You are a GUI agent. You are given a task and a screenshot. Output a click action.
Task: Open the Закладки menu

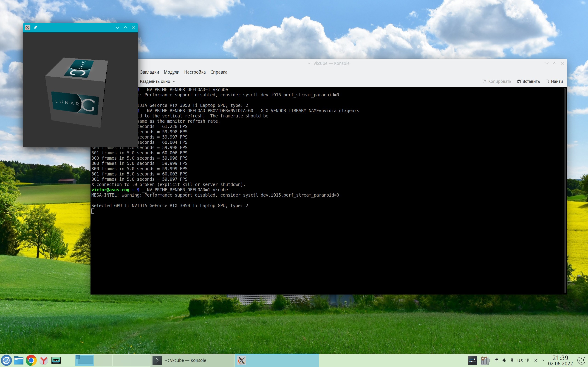(x=150, y=72)
